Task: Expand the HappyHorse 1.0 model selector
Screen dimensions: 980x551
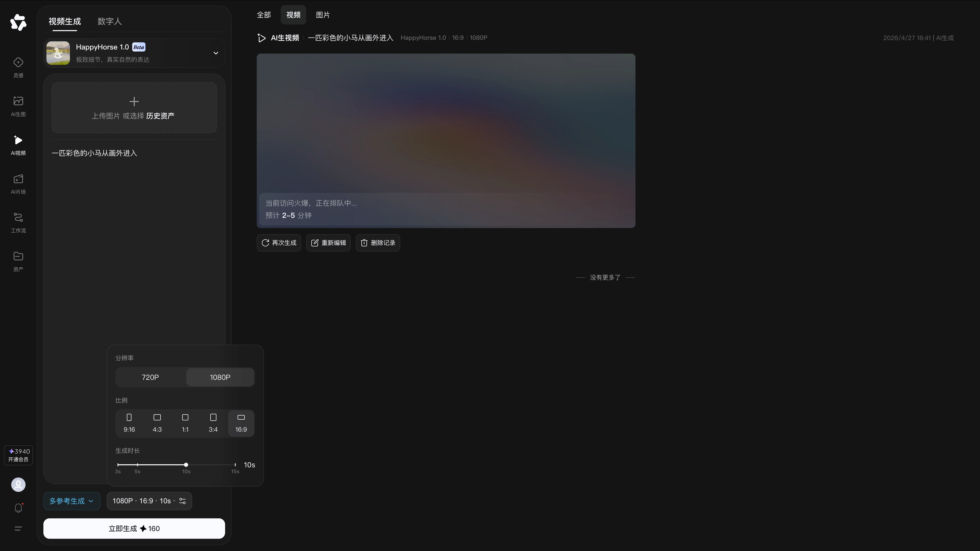Action: click(x=215, y=53)
